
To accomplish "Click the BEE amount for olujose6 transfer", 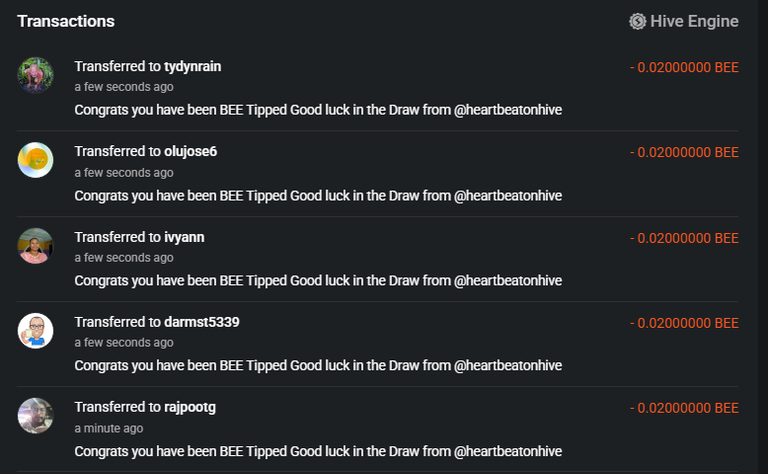I will [x=684, y=152].
